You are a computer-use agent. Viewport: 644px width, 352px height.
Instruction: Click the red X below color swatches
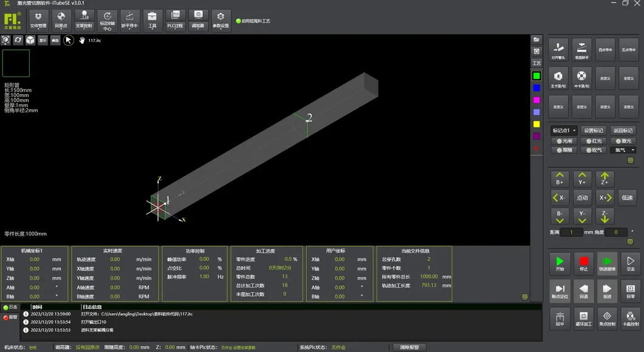(x=536, y=148)
